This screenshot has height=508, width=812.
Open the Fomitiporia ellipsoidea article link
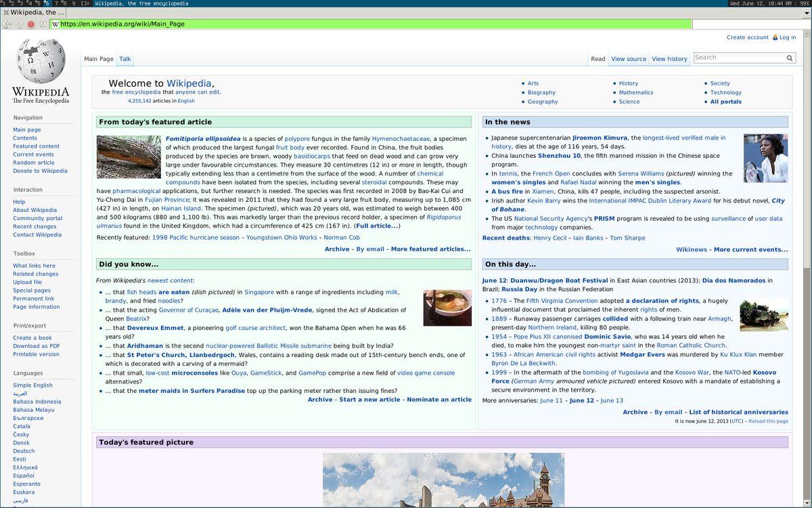click(203, 139)
